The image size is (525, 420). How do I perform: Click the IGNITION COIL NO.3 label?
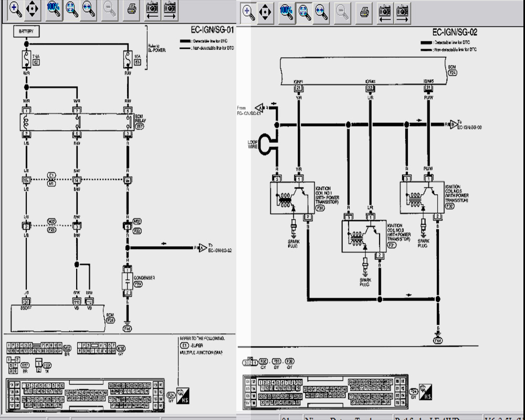pyautogui.click(x=399, y=233)
